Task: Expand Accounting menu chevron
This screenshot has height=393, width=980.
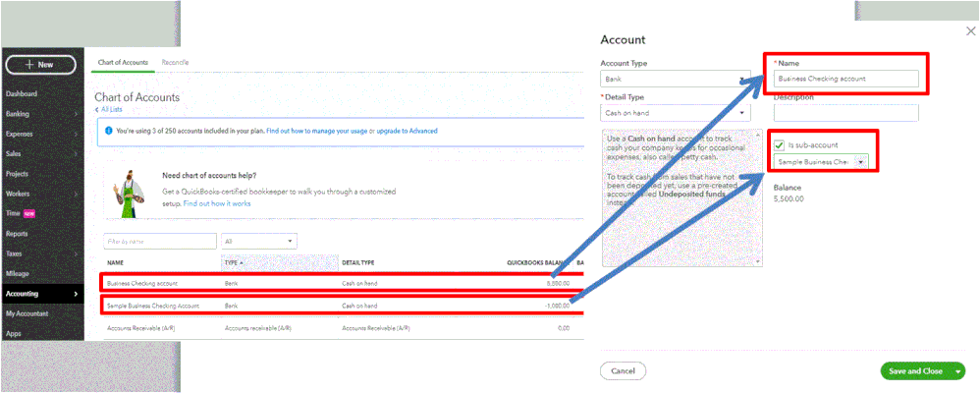Action: [x=76, y=294]
